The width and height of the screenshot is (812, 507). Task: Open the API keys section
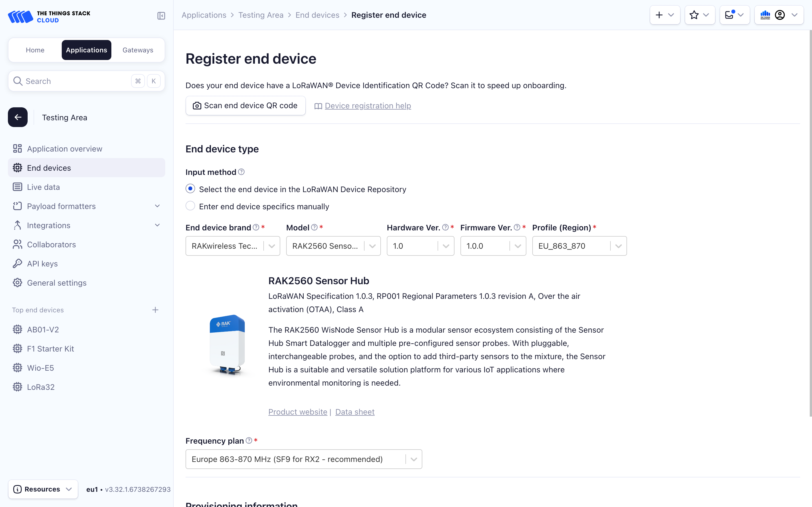42,264
